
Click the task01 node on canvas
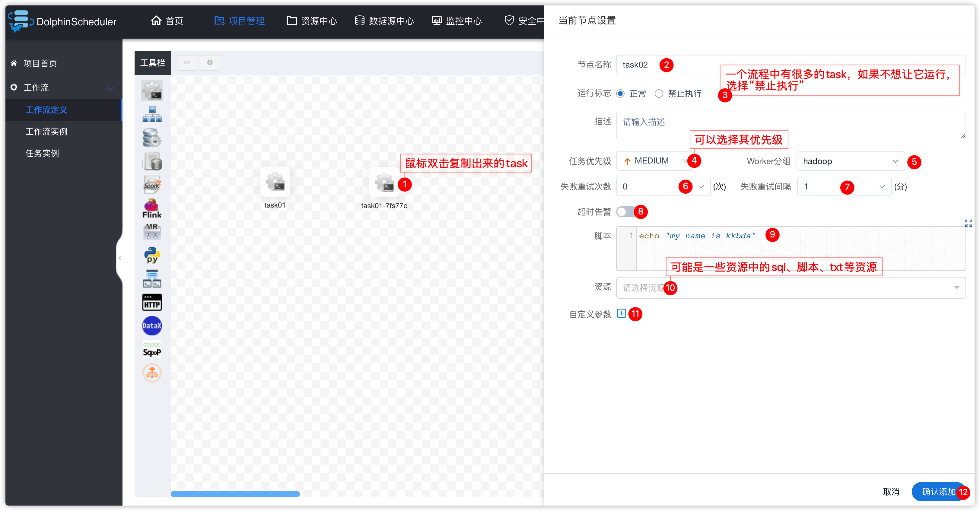tap(275, 182)
